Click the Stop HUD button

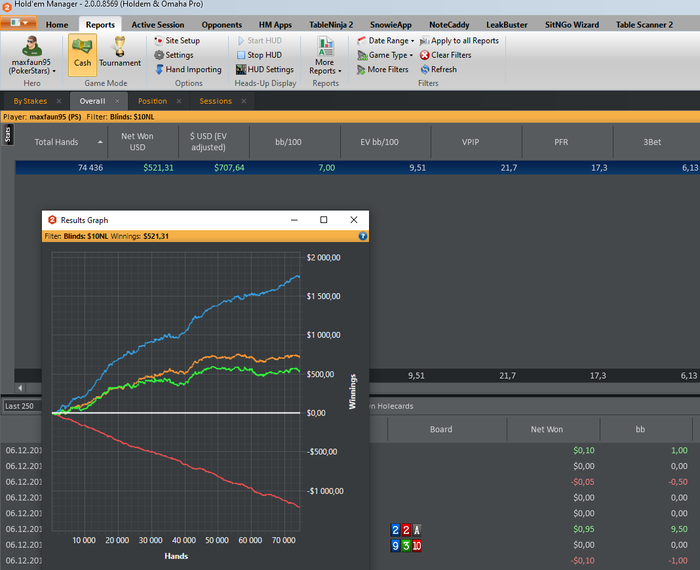point(259,55)
